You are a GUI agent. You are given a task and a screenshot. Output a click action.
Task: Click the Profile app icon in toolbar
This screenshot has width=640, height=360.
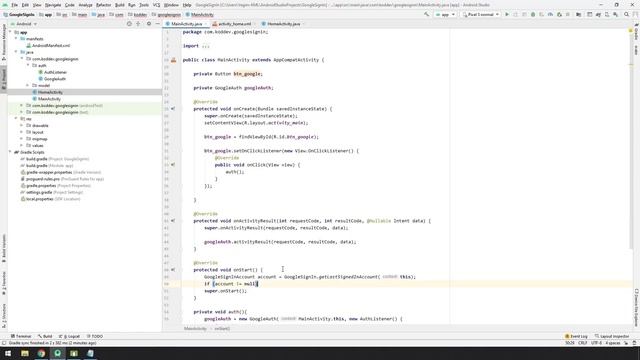point(550,14)
